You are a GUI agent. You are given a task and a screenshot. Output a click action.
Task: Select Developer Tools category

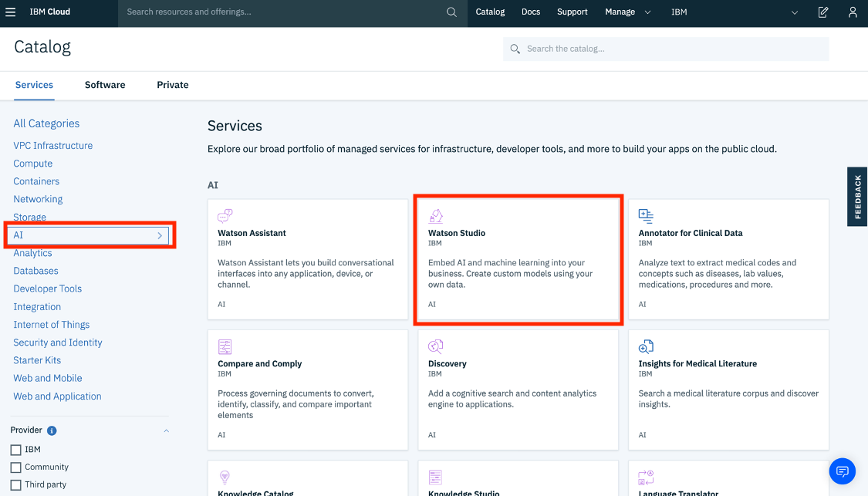point(48,288)
